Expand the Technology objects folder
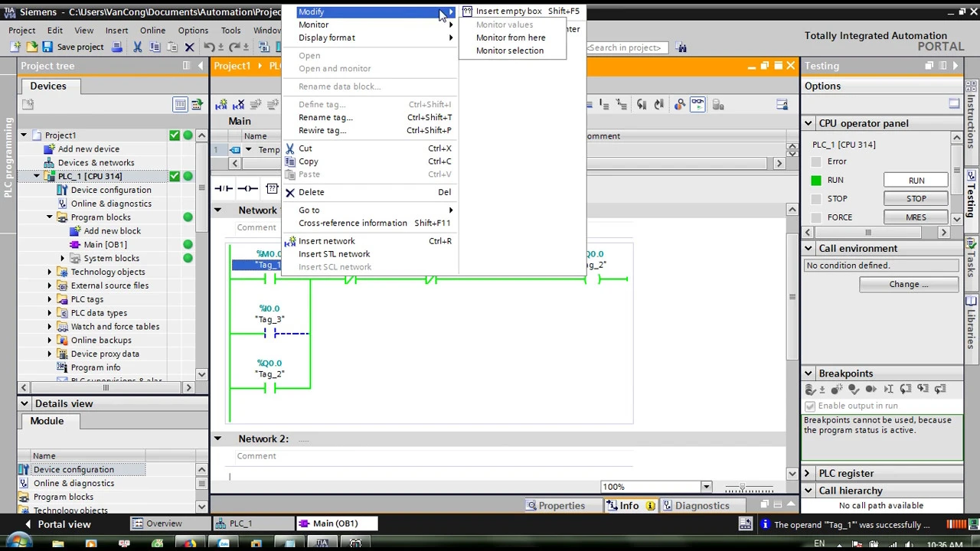Screen dimensions: 980x551 tap(50, 272)
